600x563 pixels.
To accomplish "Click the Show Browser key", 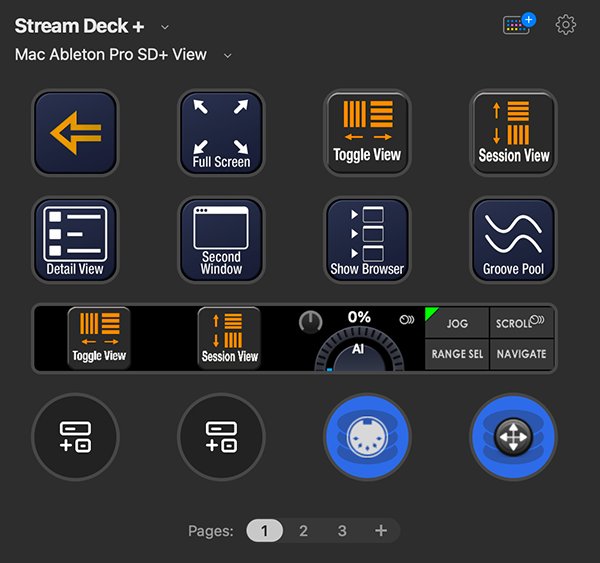I will tap(367, 240).
